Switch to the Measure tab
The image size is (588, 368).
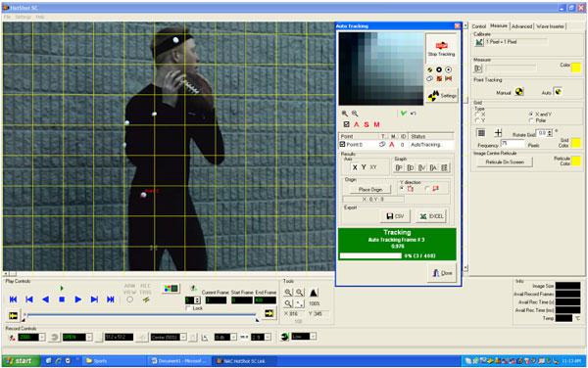click(x=499, y=25)
